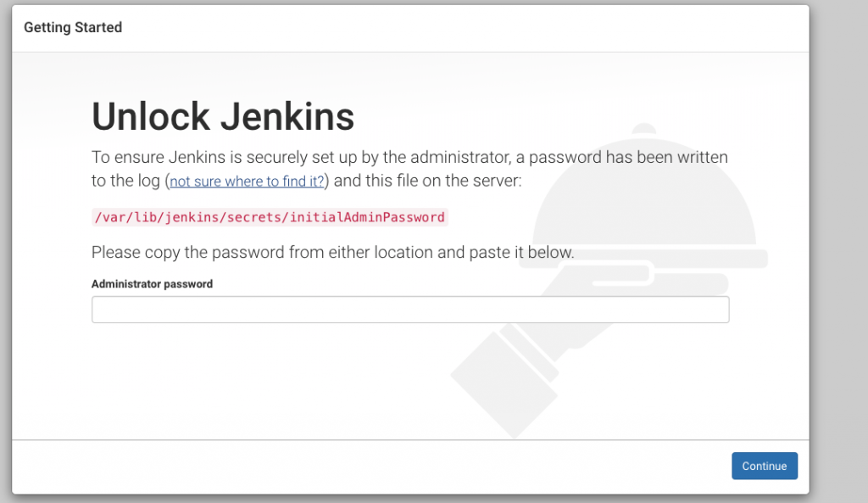
Task: Click the knob atop the watermark dome
Action: pyautogui.click(x=644, y=129)
